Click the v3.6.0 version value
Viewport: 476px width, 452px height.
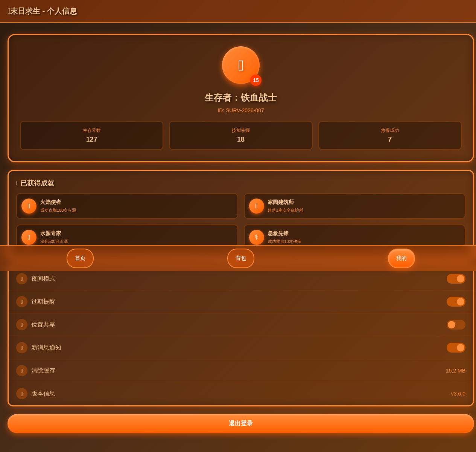[458, 394]
